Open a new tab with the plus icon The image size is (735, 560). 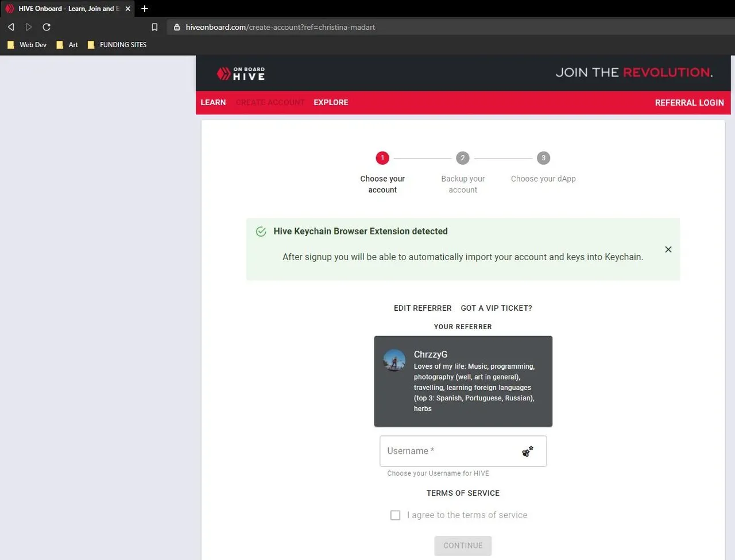pyautogui.click(x=145, y=9)
